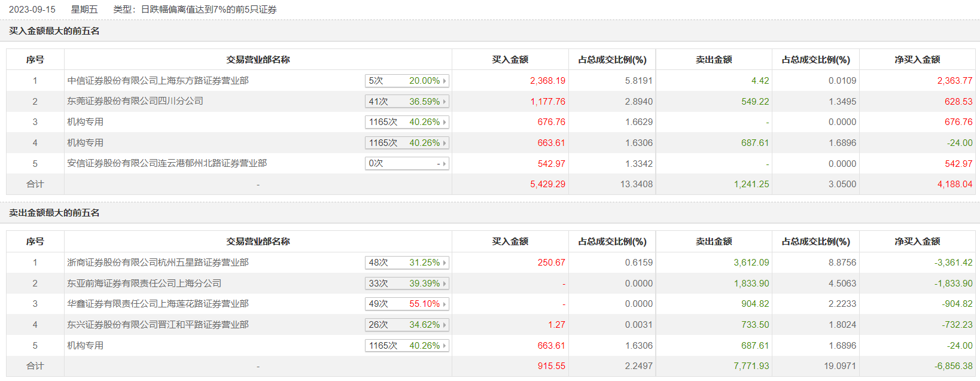Expand the 49次 55.10% statistics box
The height and width of the screenshot is (381, 980).
click(445, 304)
